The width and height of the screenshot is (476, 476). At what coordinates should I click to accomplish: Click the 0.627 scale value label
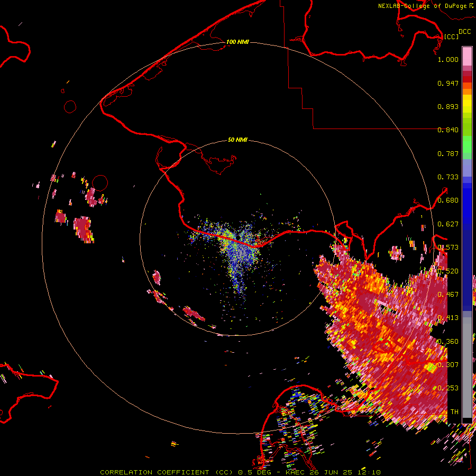448,224
